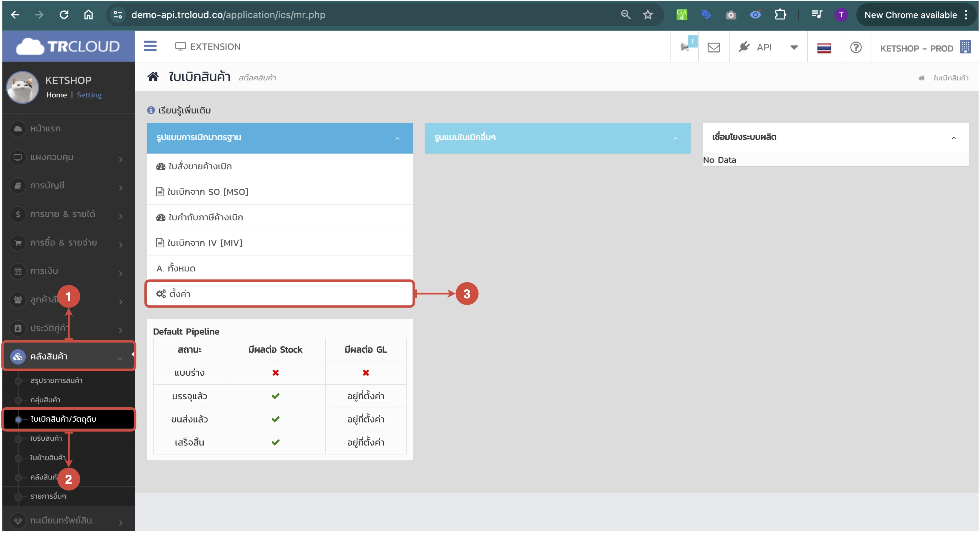Open the help question mark icon

[x=856, y=47]
